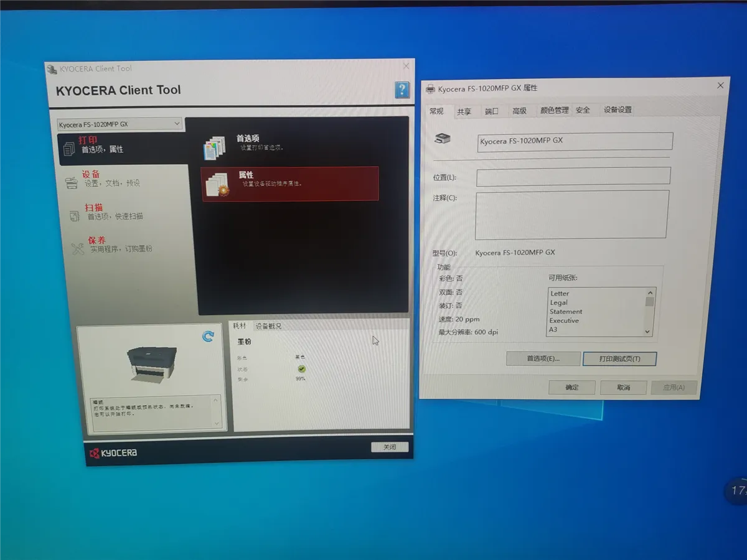This screenshot has width=747, height=560.
Task: Open the 设备设置 (Device Settings) tab
Action: (x=618, y=110)
